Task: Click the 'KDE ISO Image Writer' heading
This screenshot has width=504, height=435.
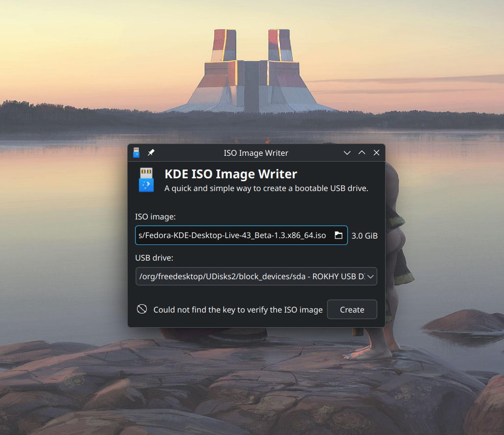Action: point(231,174)
